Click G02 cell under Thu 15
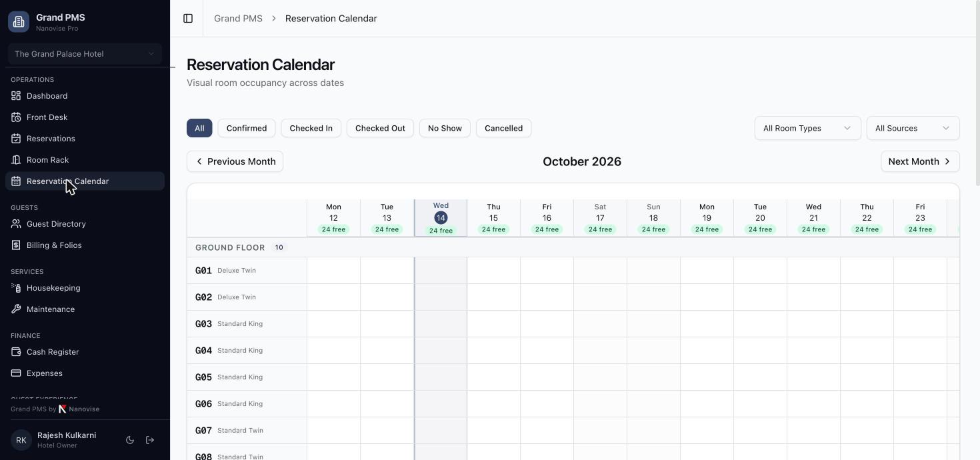This screenshot has width=980, height=460. click(x=493, y=297)
